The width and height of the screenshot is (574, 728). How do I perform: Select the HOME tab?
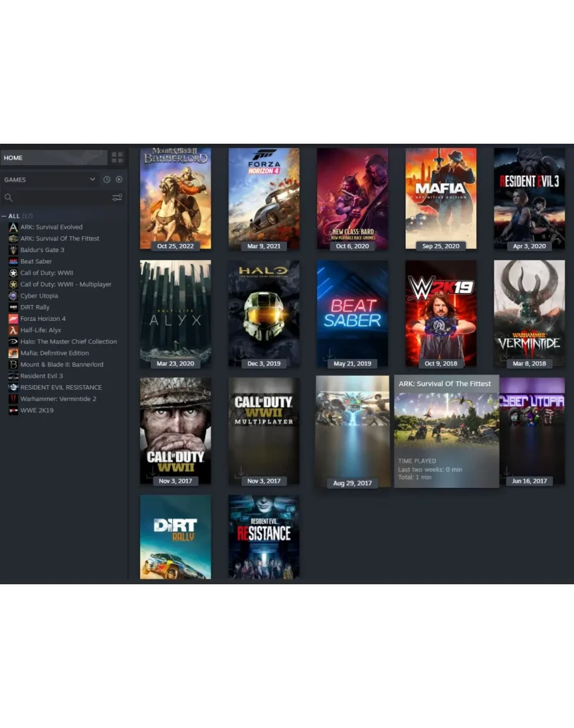coord(54,158)
